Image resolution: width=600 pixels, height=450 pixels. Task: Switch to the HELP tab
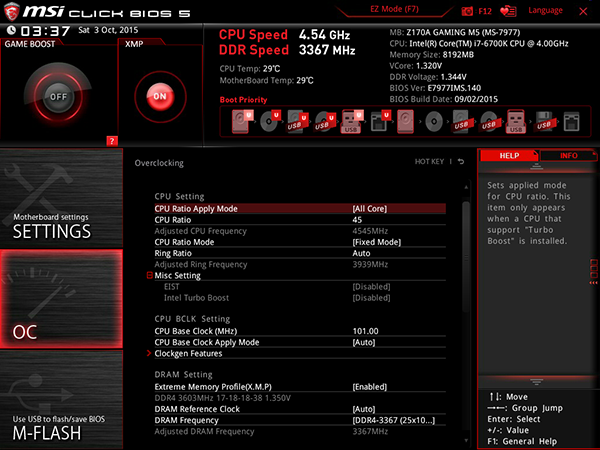point(509,156)
